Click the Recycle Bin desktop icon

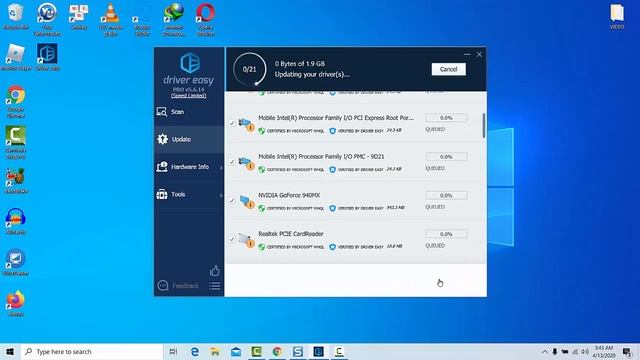coord(16,17)
